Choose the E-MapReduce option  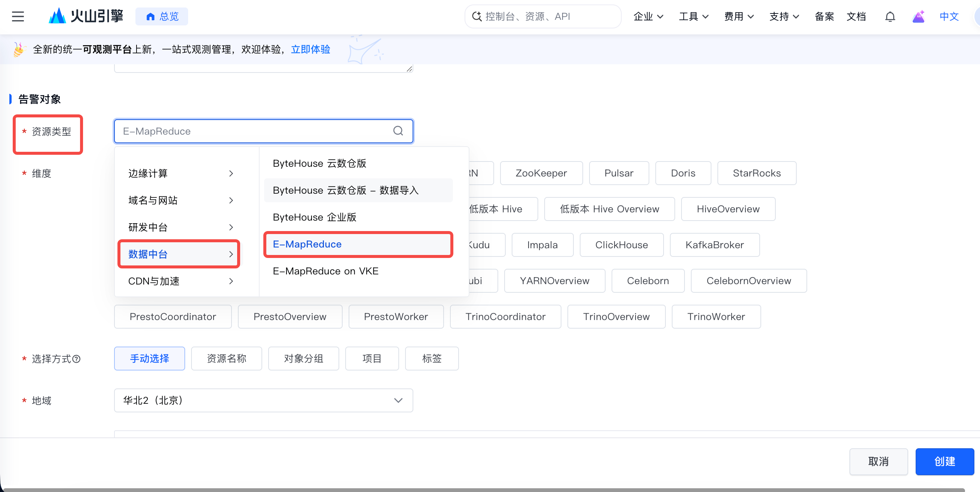358,244
